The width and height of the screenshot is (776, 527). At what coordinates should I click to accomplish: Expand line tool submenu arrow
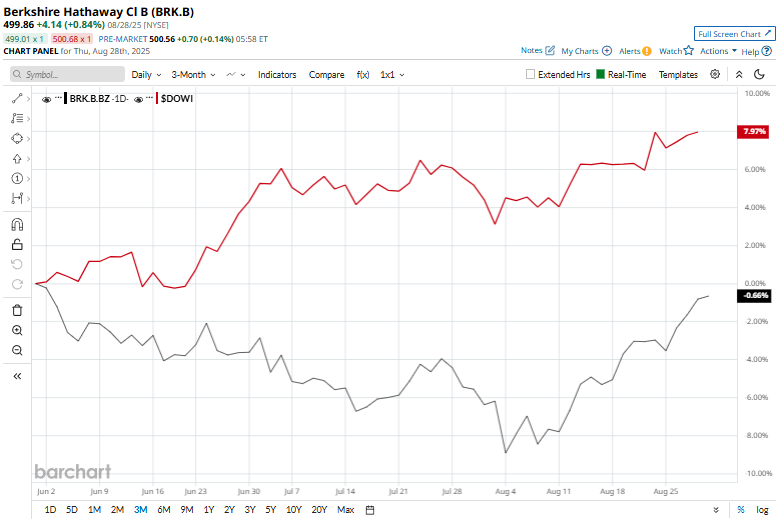[29, 99]
